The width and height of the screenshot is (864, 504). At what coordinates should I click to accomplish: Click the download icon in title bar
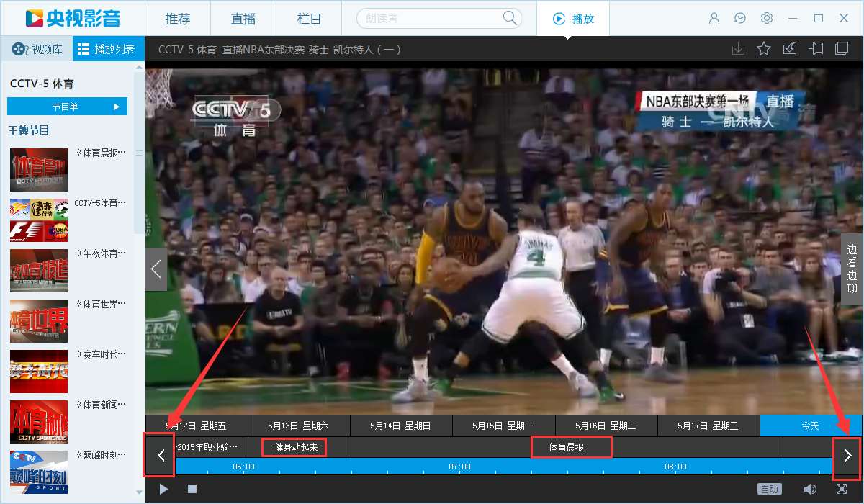[738, 49]
